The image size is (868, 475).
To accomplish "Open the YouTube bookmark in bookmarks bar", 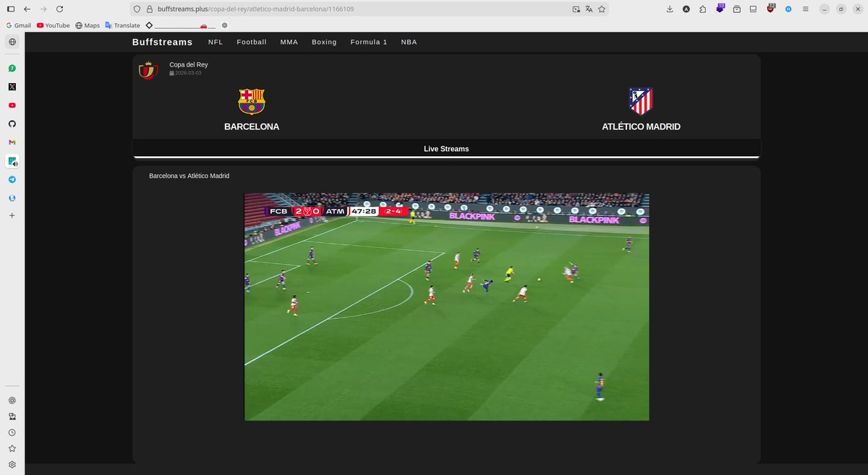I will coord(54,25).
